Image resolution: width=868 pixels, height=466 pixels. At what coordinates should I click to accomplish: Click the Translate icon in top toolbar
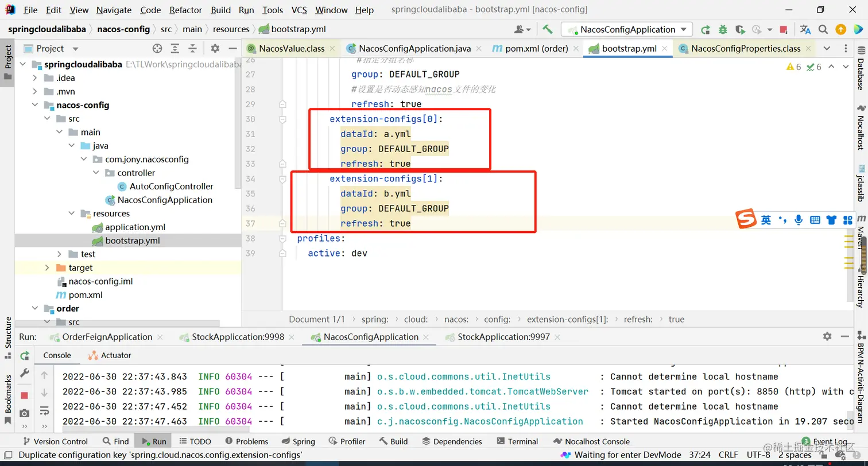click(x=805, y=29)
